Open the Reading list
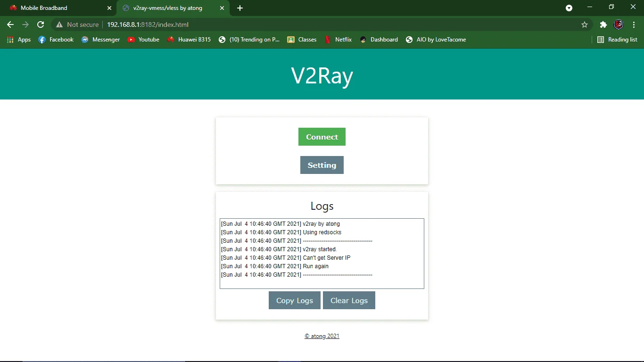 618,40
